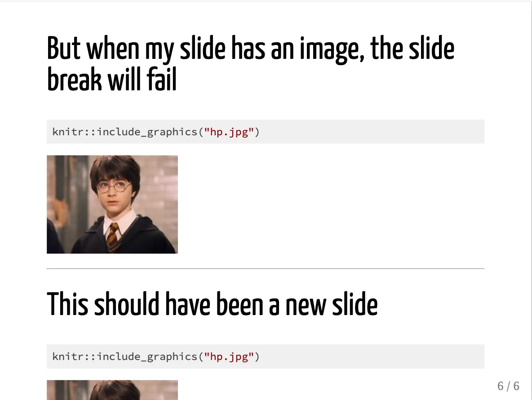This screenshot has width=532, height=400.
Task: Click the second knitr::include_graphics code block
Action: point(265,356)
